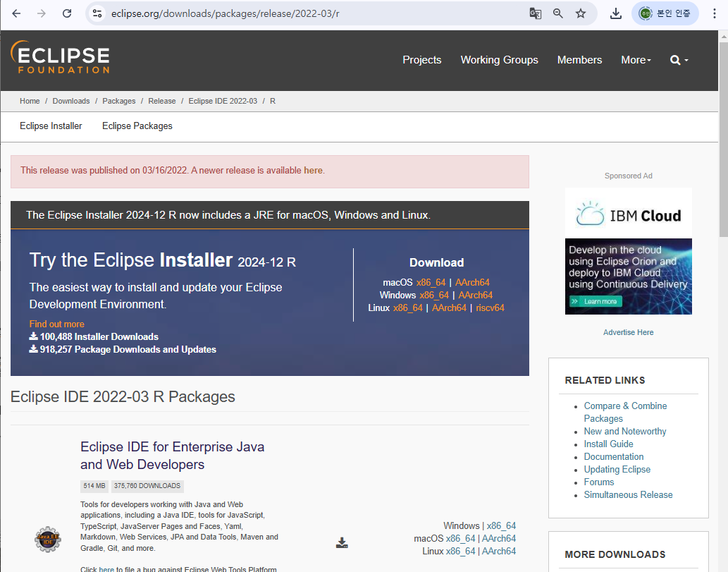Click Downloads breadcrumb link

(x=71, y=101)
